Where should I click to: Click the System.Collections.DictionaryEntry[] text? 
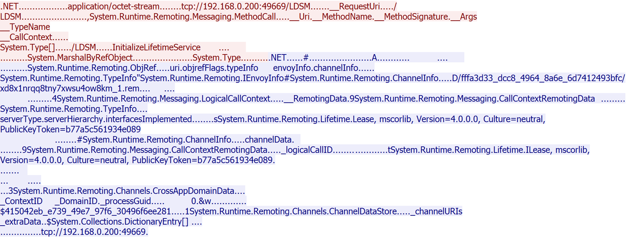tap(118, 222)
